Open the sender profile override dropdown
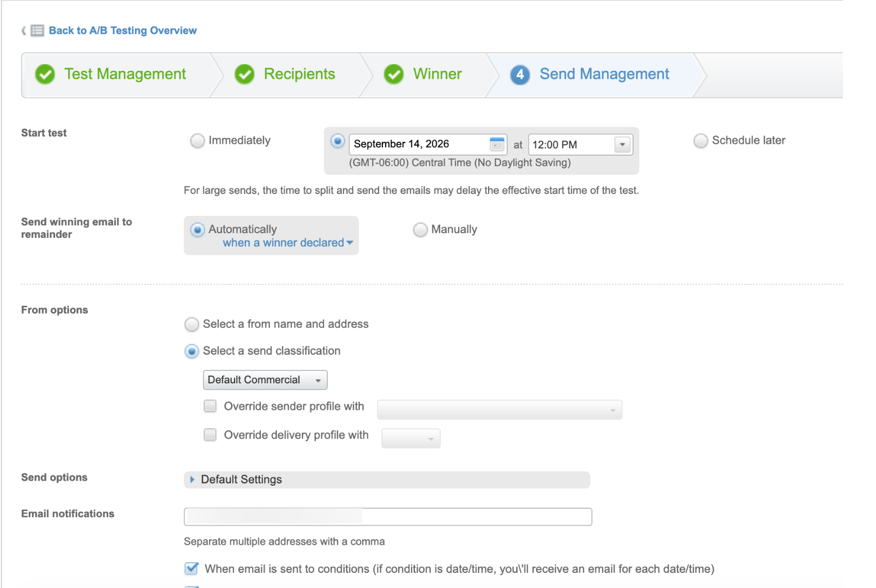Viewport: 876px width, 588px height. (x=499, y=410)
